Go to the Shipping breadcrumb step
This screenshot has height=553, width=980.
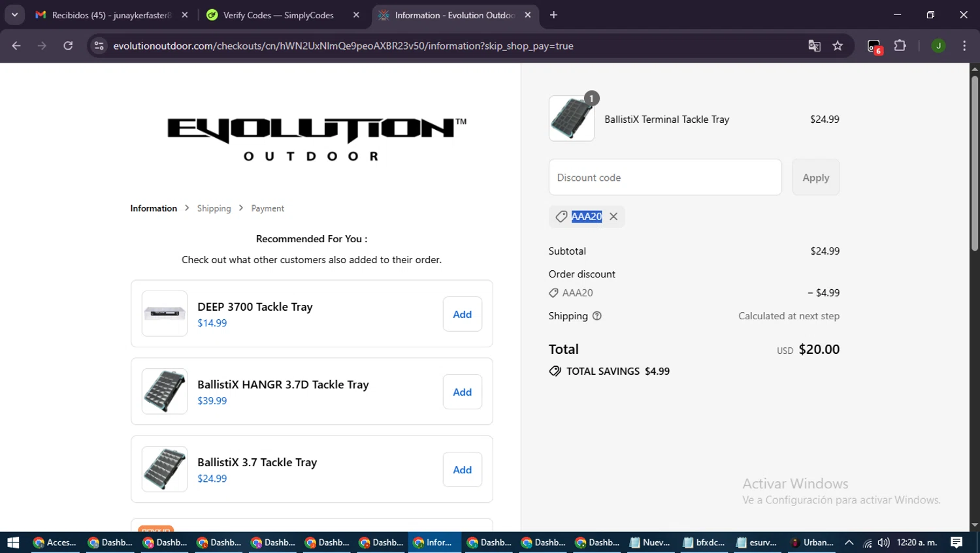(214, 208)
